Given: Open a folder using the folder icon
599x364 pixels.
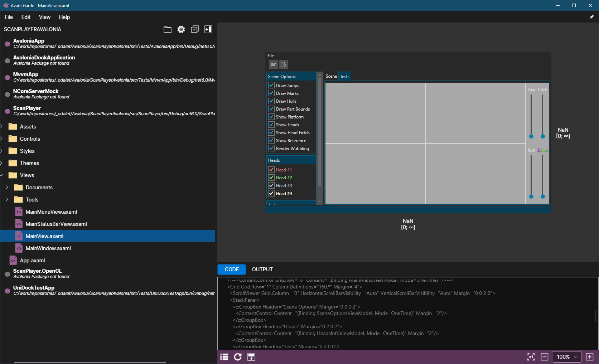Looking at the screenshot, I should click(167, 29).
